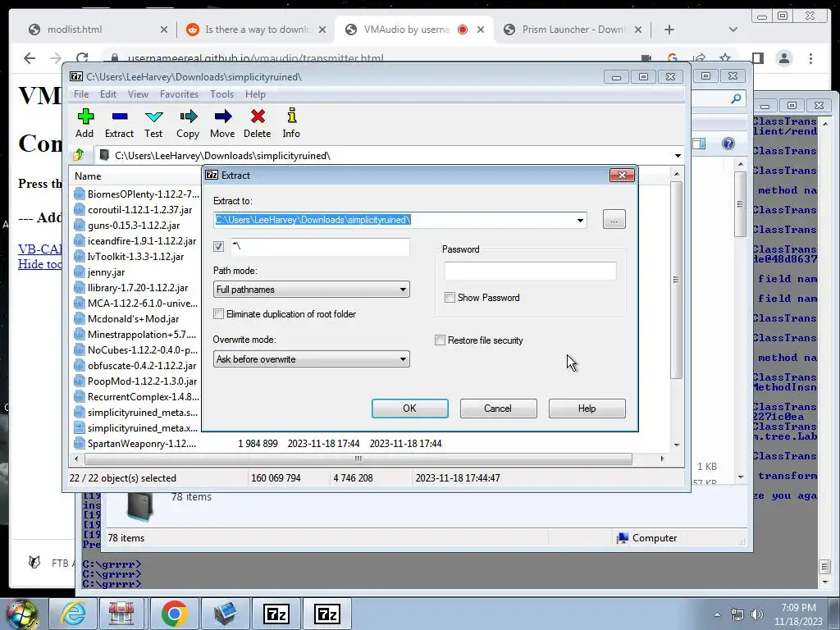This screenshot has width=840, height=630.
Task: Click OK in the Extract dialog
Action: [410, 409]
